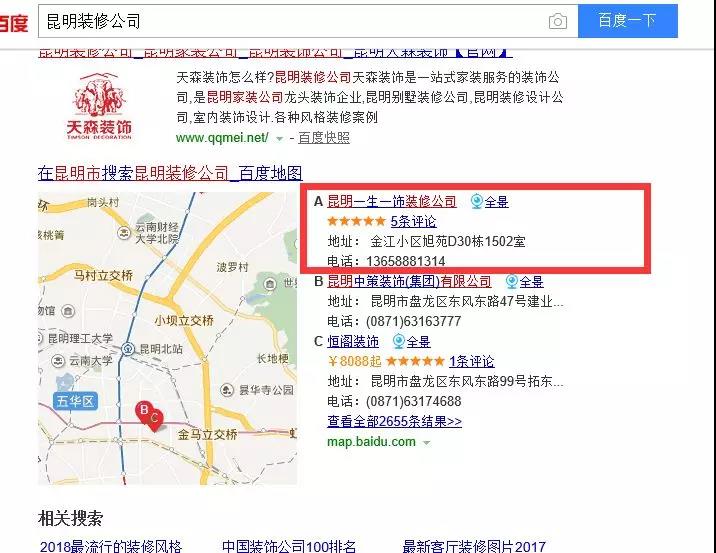Select the 小坝立交桥 label on the map

[184, 321]
